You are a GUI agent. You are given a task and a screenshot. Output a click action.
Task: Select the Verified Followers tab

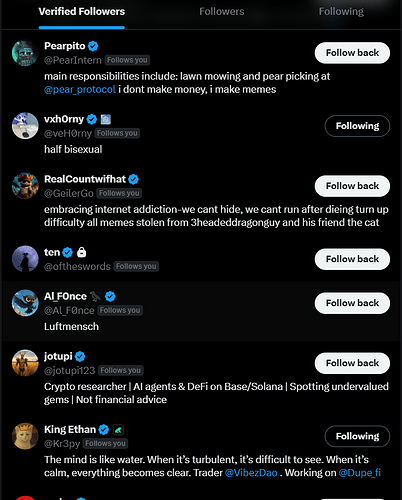tap(82, 12)
